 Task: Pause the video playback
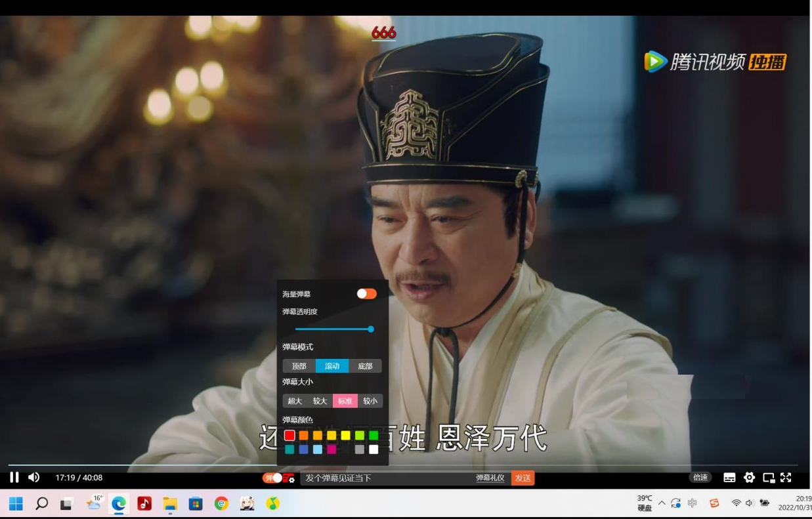(x=14, y=478)
